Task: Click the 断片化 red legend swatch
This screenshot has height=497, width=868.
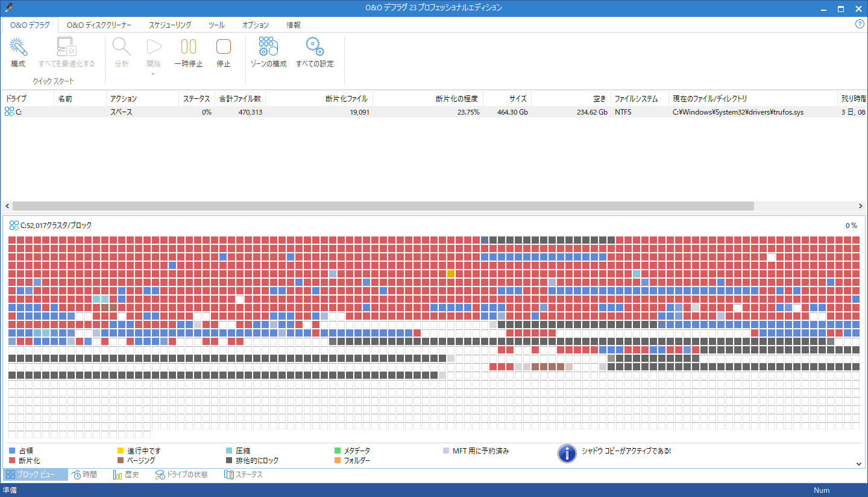Action: (x=12, y=460)
